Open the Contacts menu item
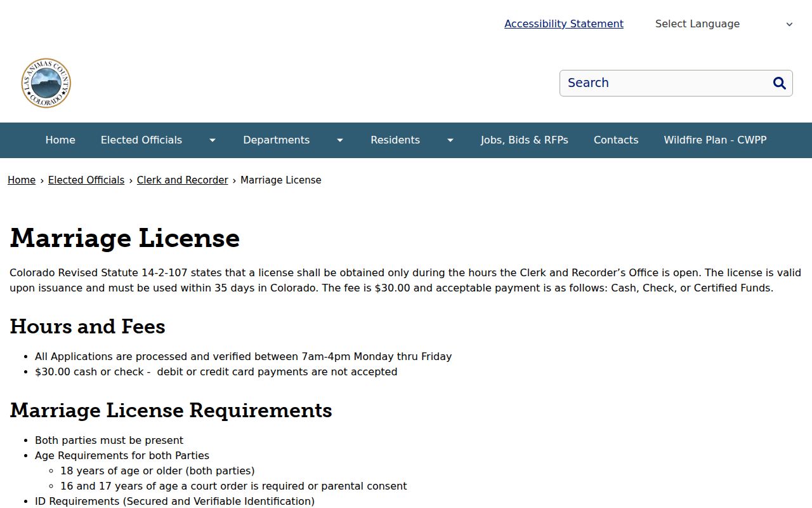 pyautogui.click(x=616, y=140)
